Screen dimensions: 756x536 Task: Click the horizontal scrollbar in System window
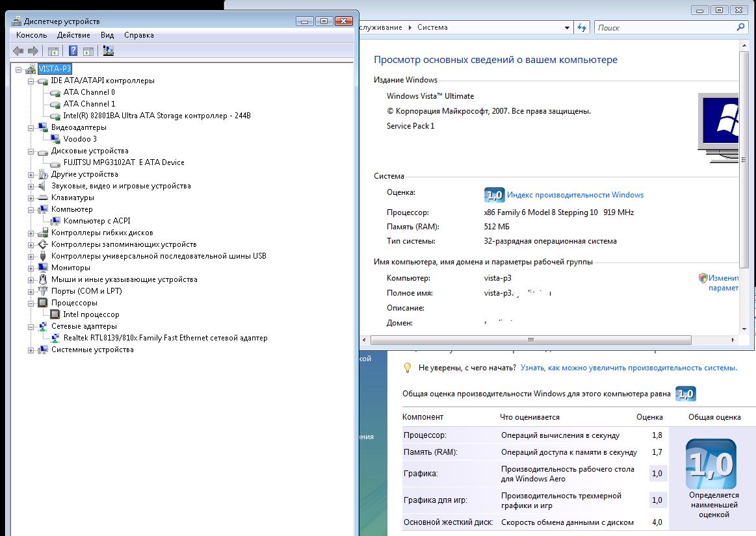(x=531, y=340)
